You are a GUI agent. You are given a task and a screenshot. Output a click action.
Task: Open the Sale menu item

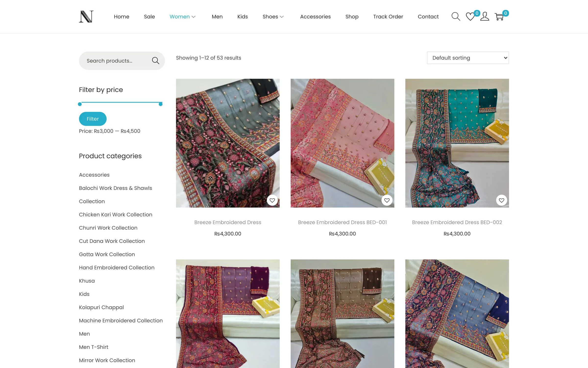(149, 16)
